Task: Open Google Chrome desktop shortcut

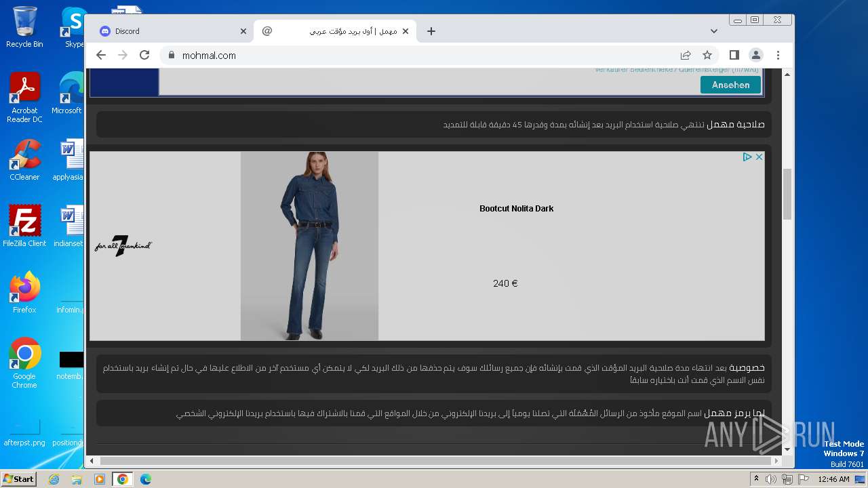Action: pyautogui.click(x=24, y=363)
